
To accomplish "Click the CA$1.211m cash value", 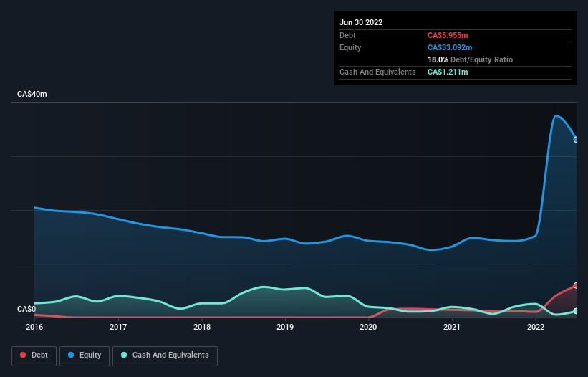I will click(x=448, y=72).
